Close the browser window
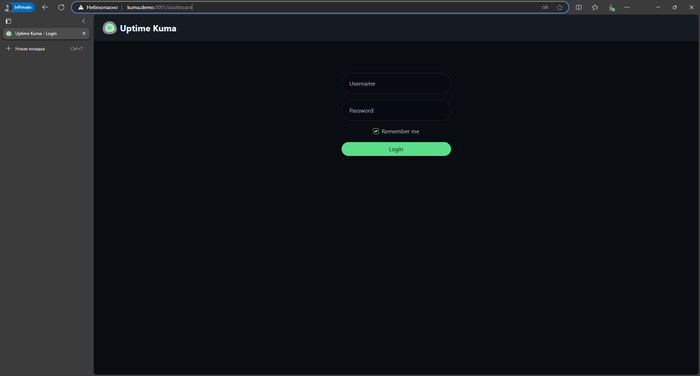The width and height of the screenshot is (700, 376). 692,7
